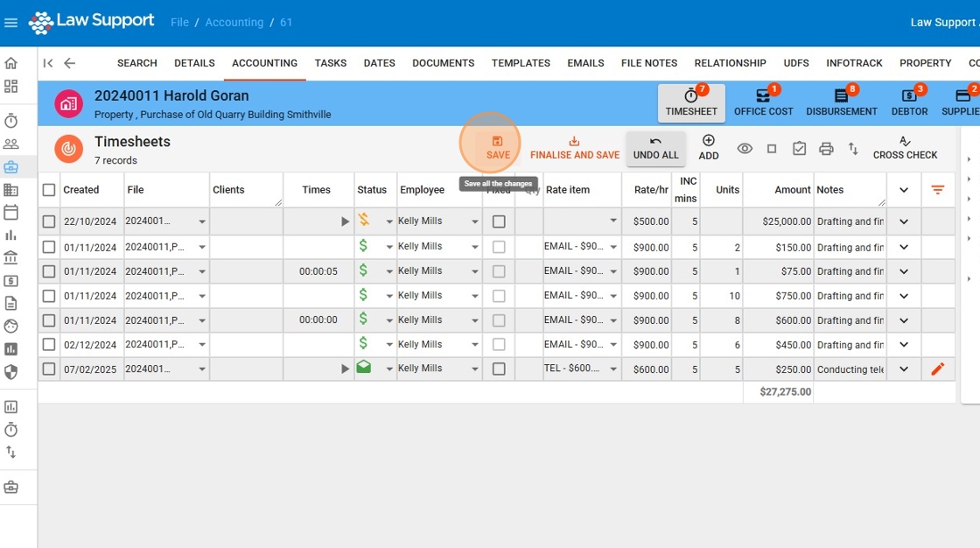This screenshot has width=980, height=548.
Task: Click Save timesheet changes
Action: click(x=498, y=148)
